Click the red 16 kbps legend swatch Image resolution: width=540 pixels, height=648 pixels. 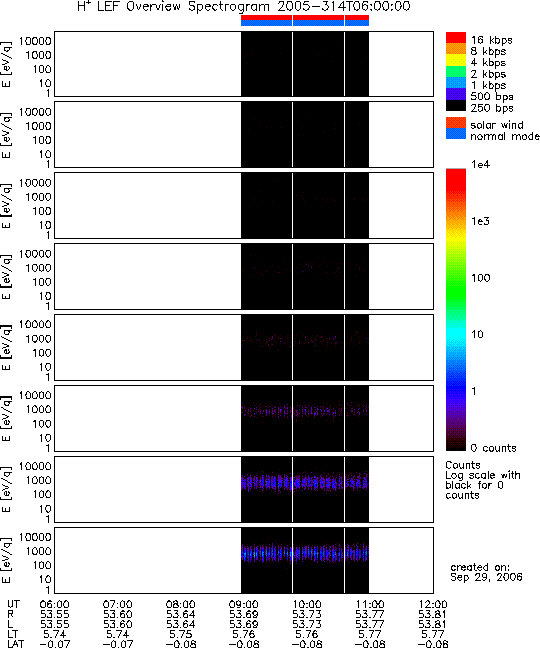click(456, 38)
